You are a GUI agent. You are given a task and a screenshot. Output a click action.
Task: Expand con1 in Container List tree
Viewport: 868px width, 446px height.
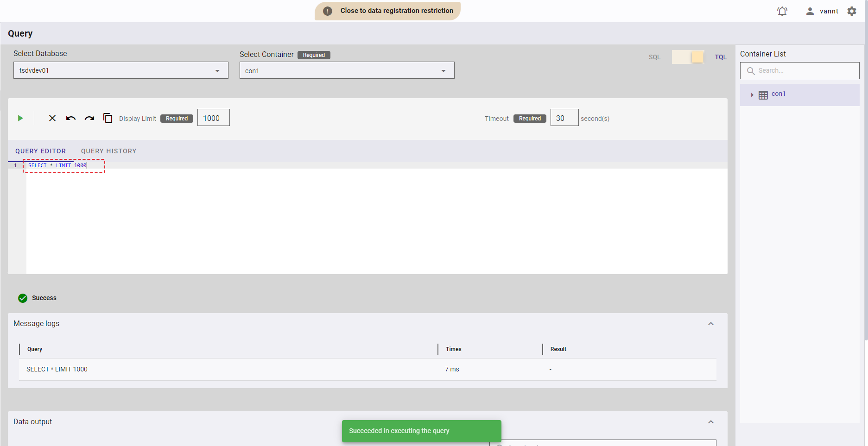click(x=752, y=95)
